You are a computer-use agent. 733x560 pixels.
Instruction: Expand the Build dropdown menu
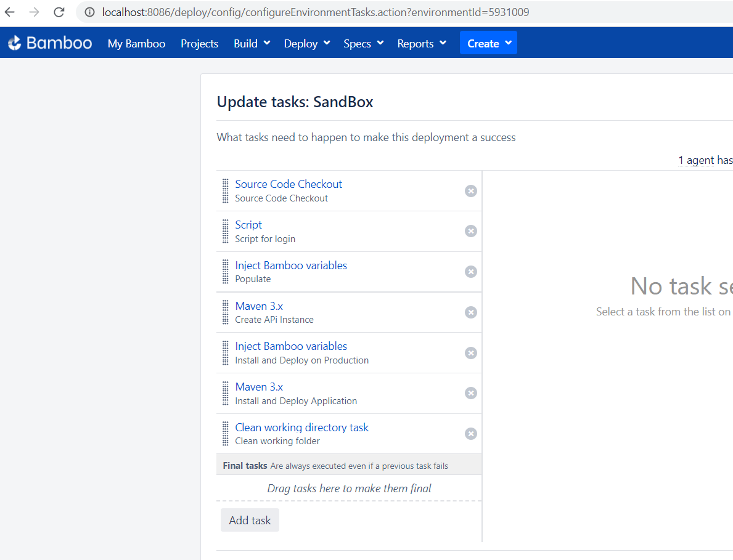[252, 44]
